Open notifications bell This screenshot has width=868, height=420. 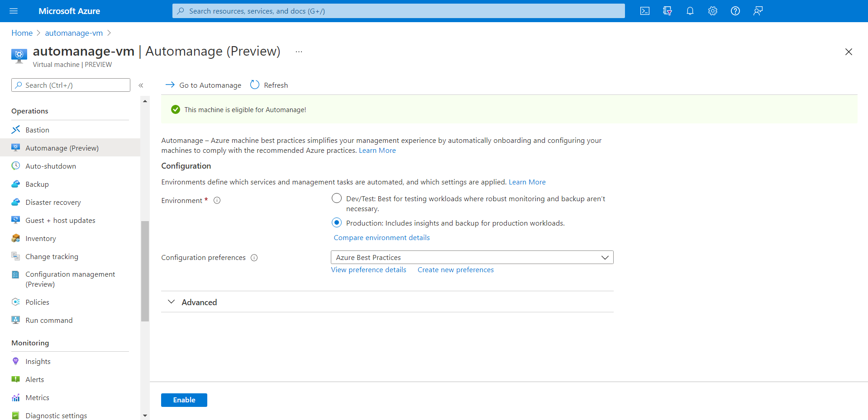(x=690, y=11)
